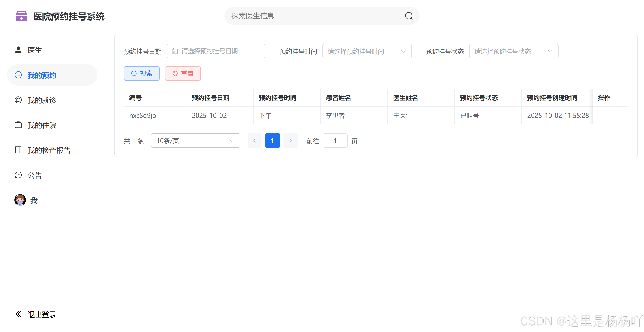Click the briefcase icon beside 我的住院
Screen dimensions: 644x332
(x=18, y=125)
